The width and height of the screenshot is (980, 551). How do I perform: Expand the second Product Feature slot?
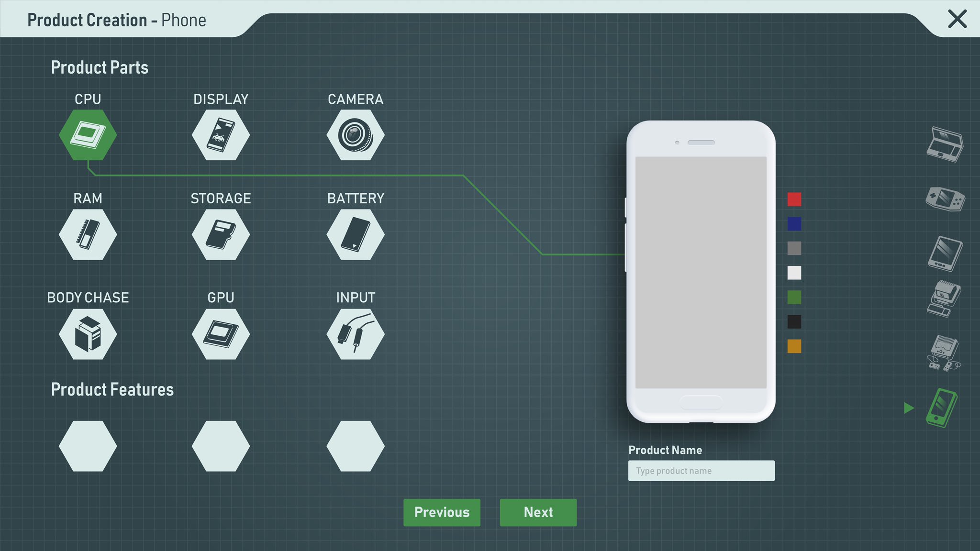221,444
